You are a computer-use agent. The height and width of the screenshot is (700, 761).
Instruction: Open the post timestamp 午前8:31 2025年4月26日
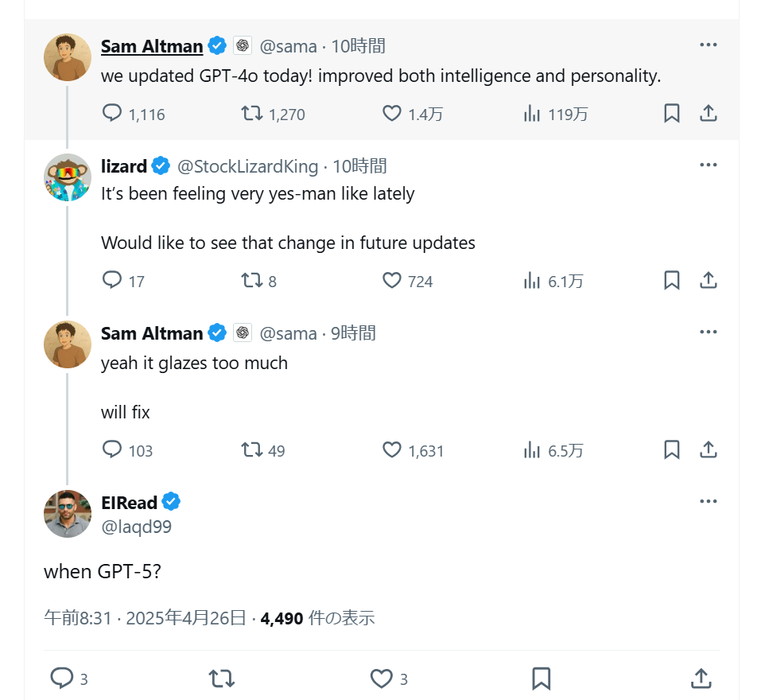(145, 618)
